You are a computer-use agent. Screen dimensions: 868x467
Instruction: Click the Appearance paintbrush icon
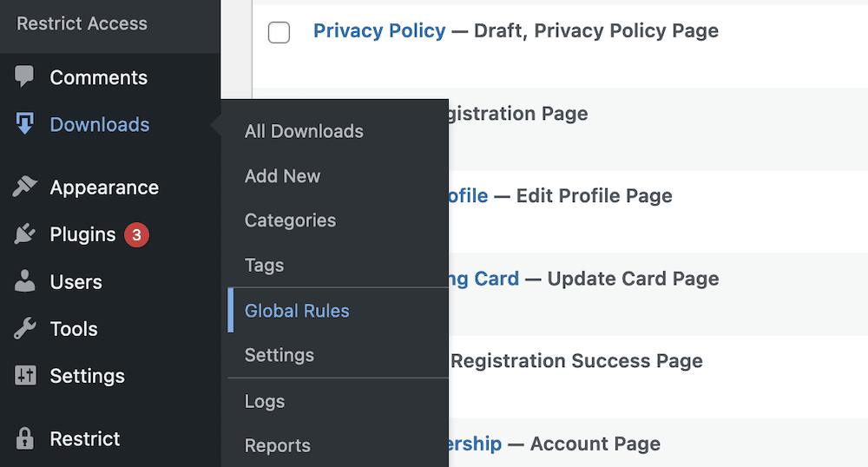[25, 187]
